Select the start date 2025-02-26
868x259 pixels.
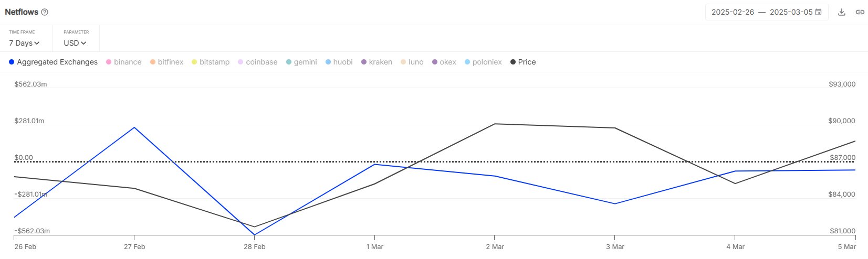[x=733, y=12]
